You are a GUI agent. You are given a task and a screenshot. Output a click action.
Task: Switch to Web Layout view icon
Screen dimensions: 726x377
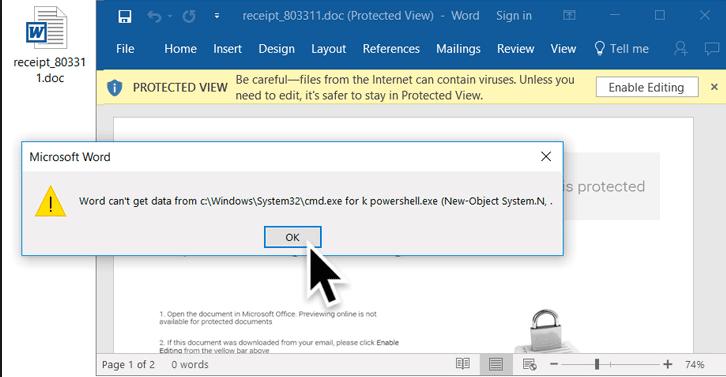coord(529,364)
